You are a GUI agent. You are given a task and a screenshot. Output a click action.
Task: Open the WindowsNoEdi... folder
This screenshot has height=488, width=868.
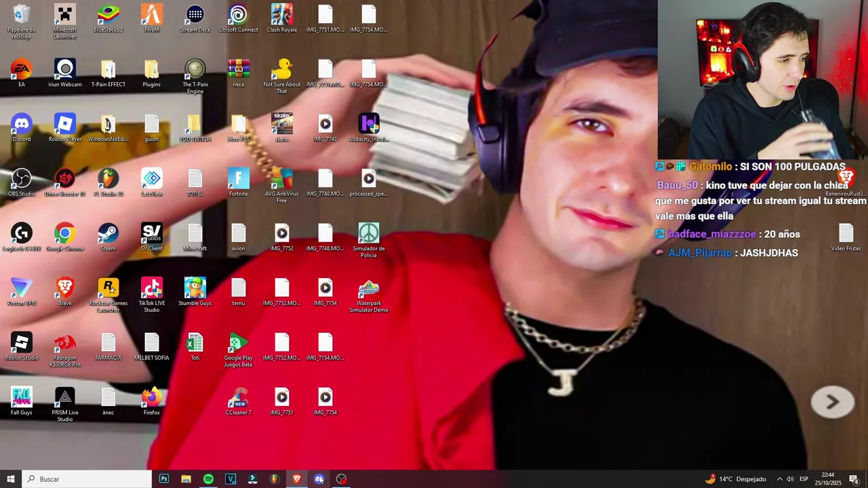click(x=108, y=128)
